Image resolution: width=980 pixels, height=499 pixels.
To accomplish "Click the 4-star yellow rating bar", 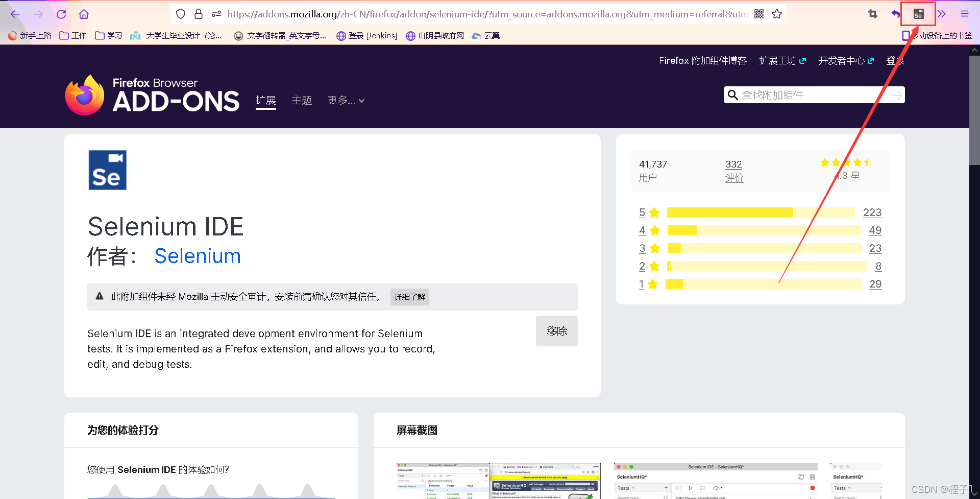I will (764, 230).
